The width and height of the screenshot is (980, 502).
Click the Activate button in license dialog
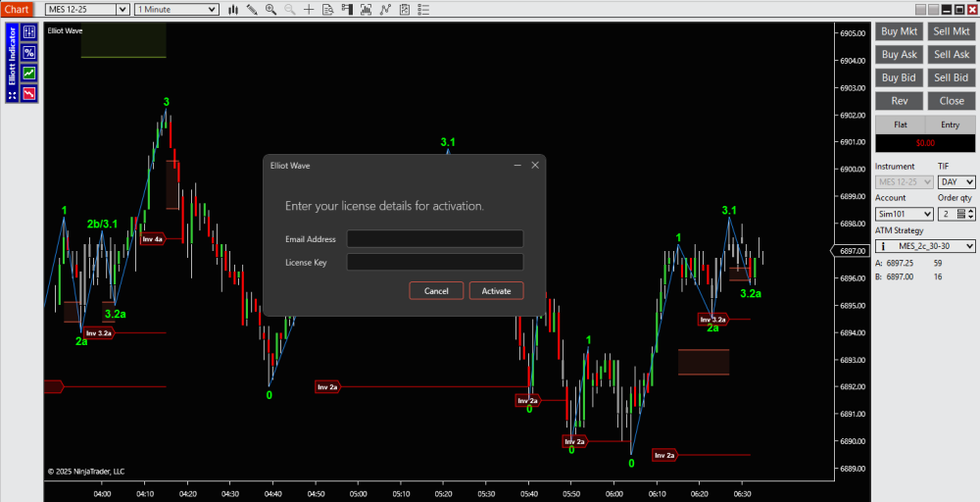496,291
